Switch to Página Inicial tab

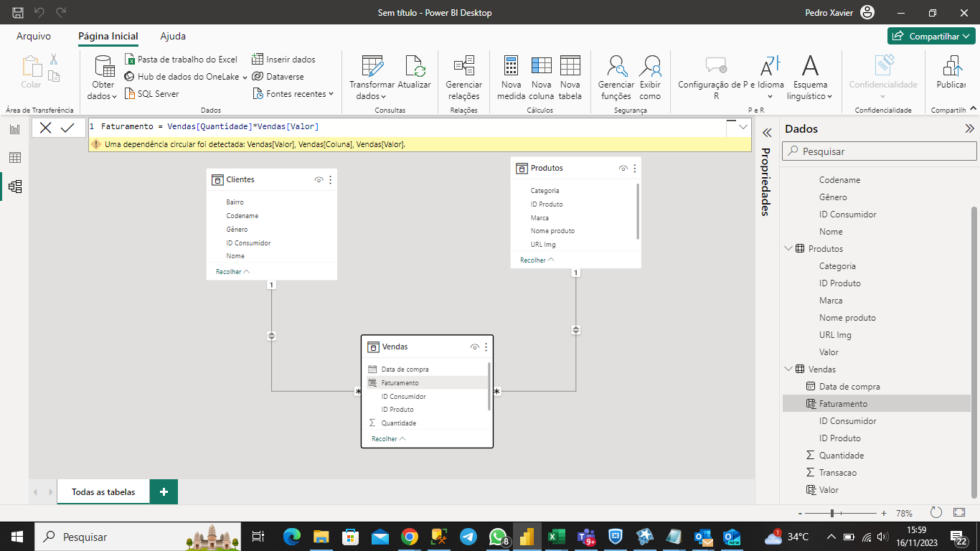[x=108, y=36]
